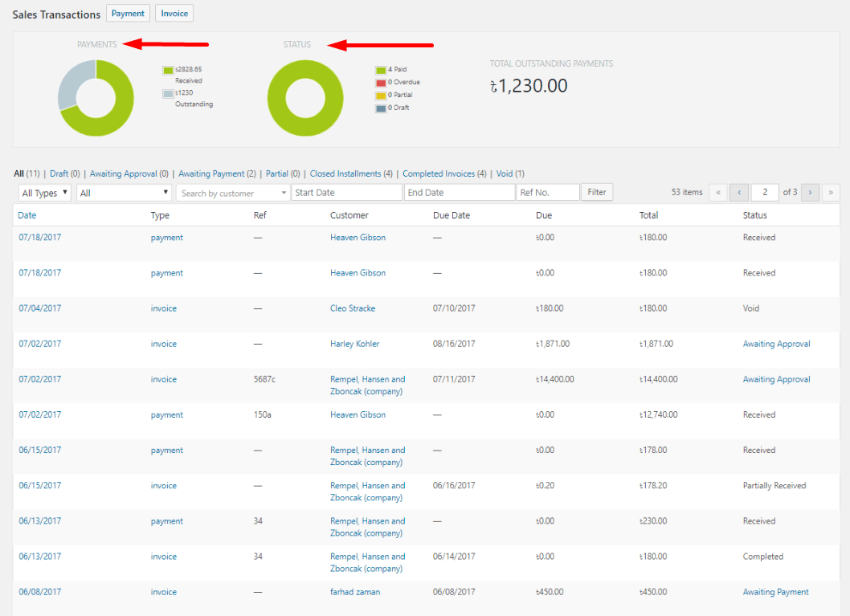Image resolution: width=850 pixels, height=616 pixels.
Task: Click the 14,400.00 due amount
Action: 555,379
